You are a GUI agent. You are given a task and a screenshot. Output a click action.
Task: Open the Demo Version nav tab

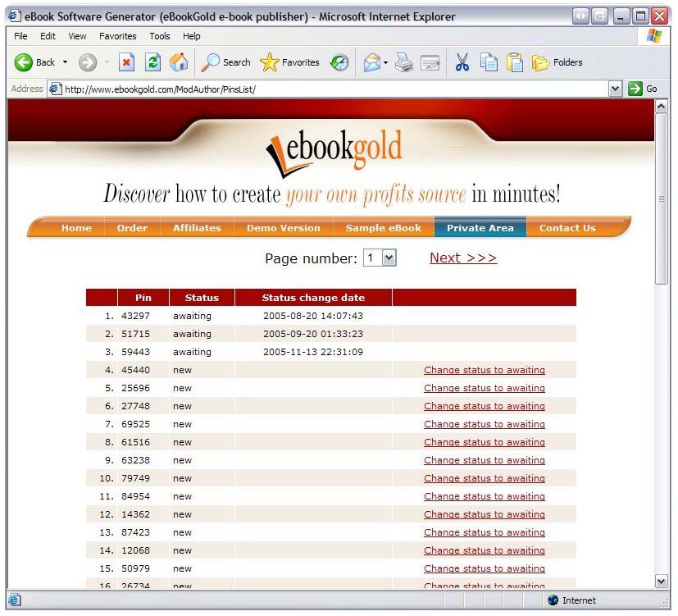pyautogui.click(x=283, y=228)
